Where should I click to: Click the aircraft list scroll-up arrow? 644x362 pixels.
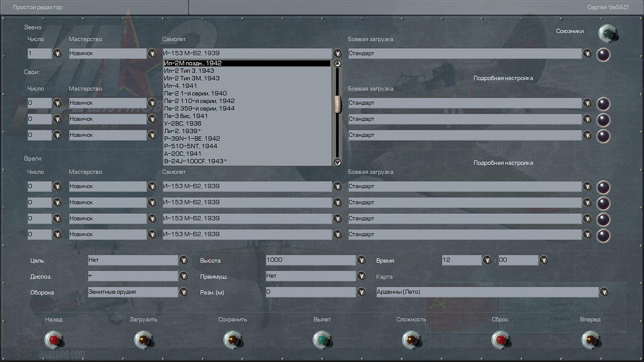point(338,64)
